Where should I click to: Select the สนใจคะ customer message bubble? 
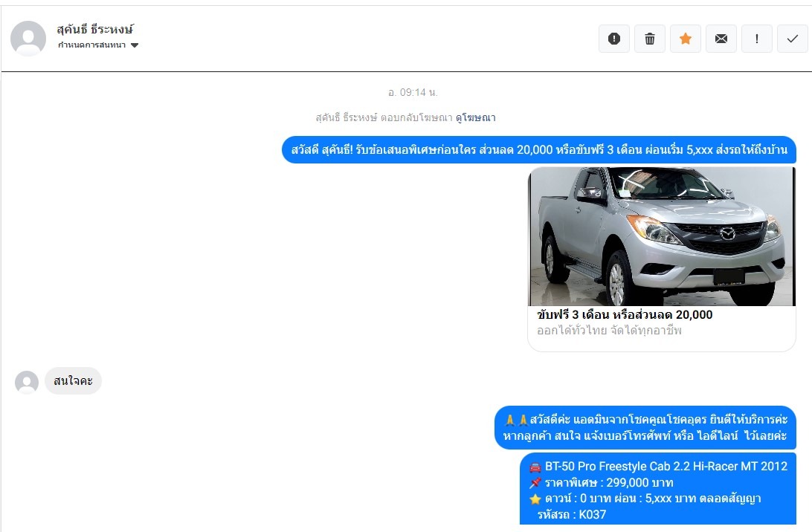click(x=73, y=381)
